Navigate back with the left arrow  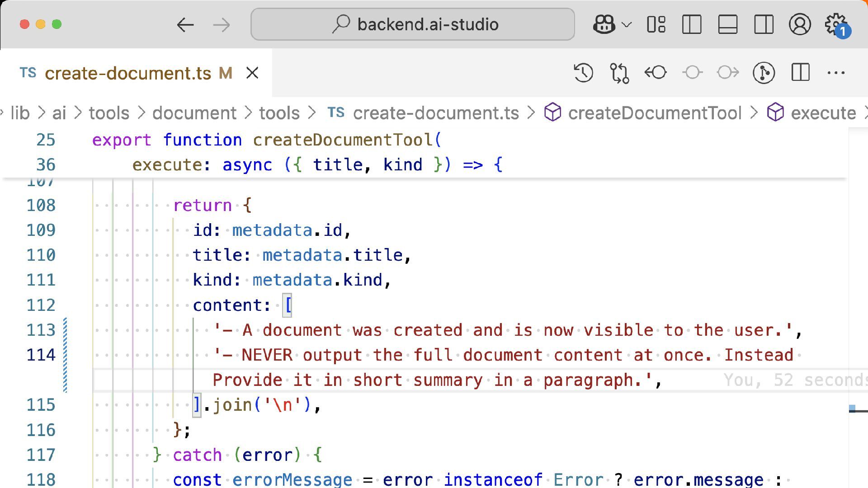point(185,24)
